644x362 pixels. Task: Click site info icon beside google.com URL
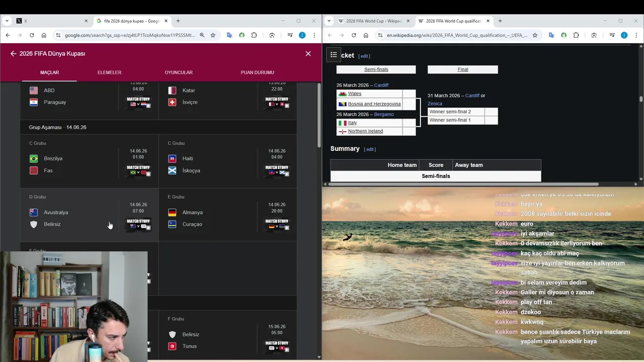pos(58,35)
